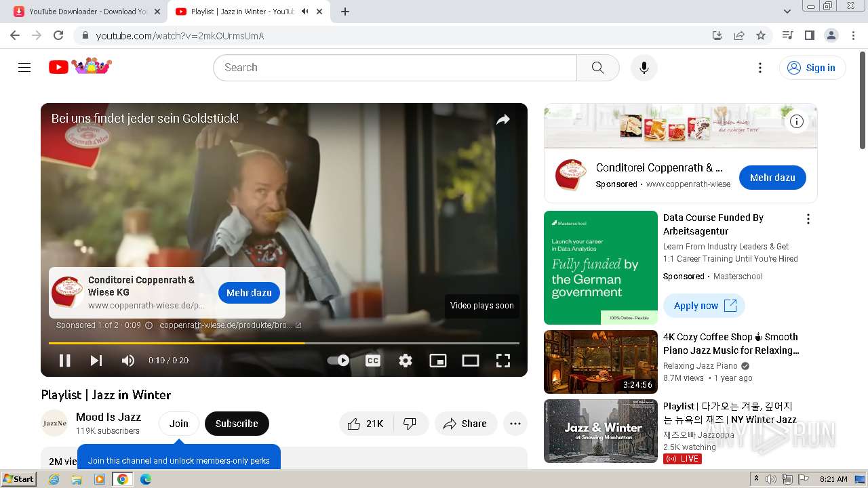Viewport: 868px width, 488px height.
Task: Mute the player volume
Action: tap(128, 361)
